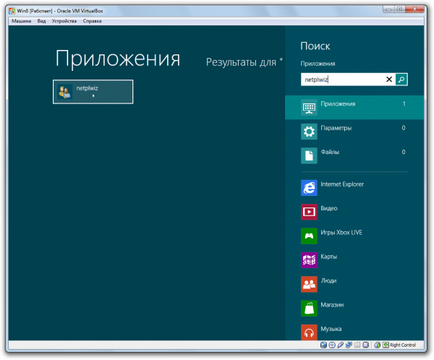Choose the Игры Xbox LIVE icon
This screenshot has height=360, width=434.
click(x=309, y=236)
